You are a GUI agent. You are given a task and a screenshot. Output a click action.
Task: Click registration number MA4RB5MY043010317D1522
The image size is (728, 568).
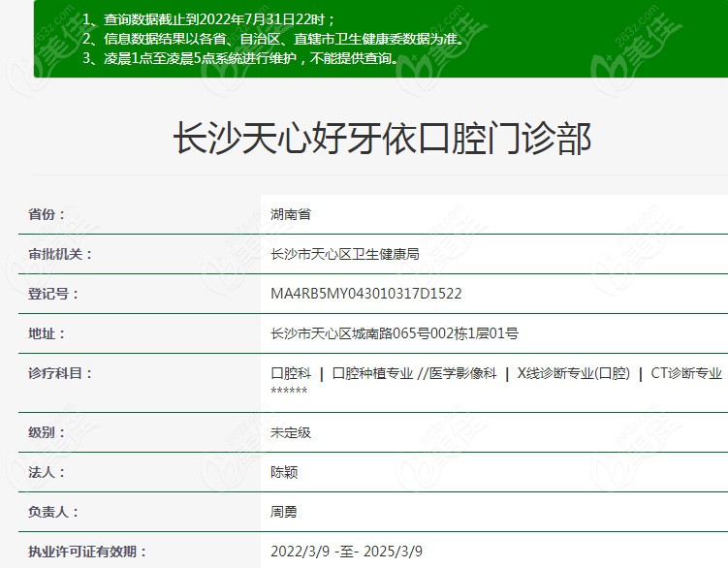click(x=366, y=294)
